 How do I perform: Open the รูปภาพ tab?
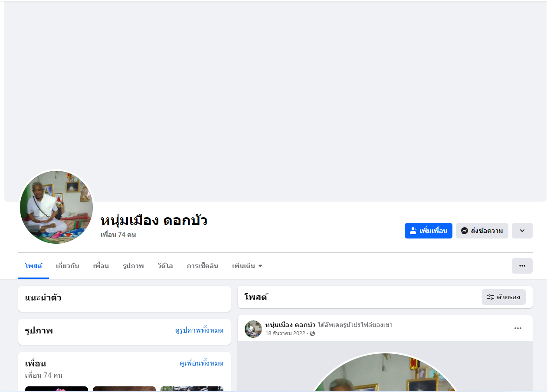point(133,266)
